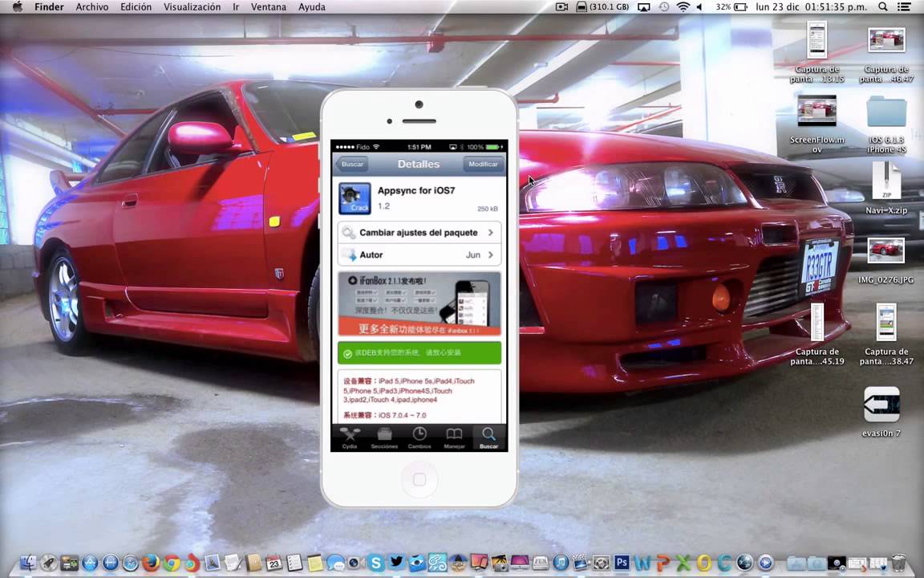Viewport: 924px width, 578px height.
Task: Open the Apple menu
Action: [x=18, y=7]
